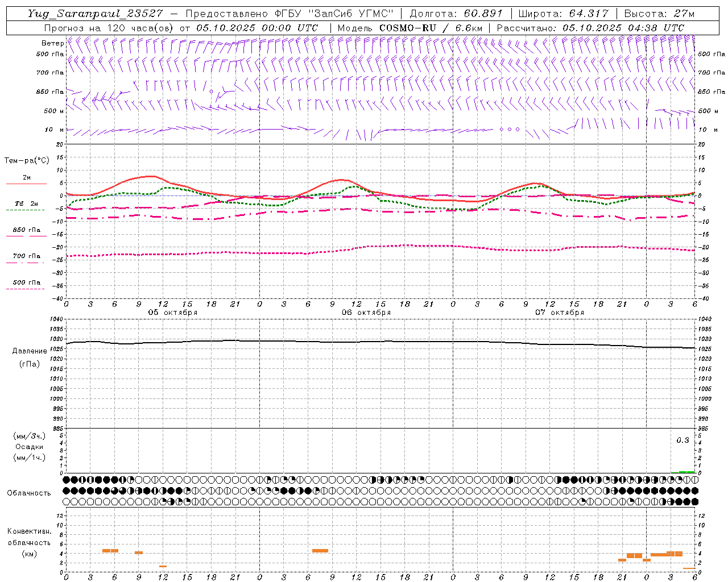Click the 06 октября date label
This screenshot has height=582, width=728.
[366, 313]
